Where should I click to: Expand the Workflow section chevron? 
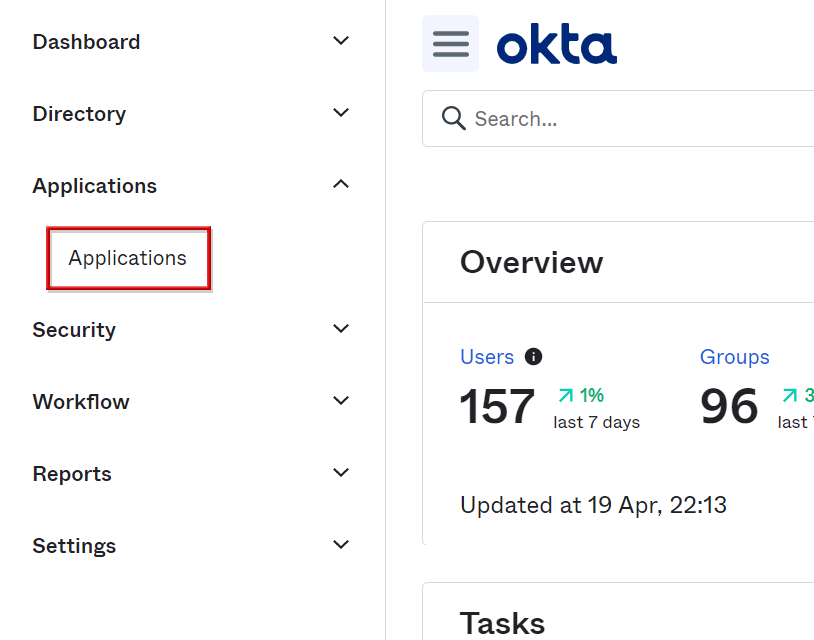coord(341,401)
